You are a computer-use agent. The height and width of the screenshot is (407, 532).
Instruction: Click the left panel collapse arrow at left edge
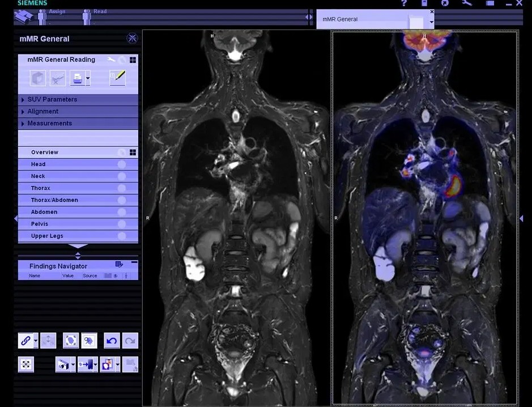(x=16, y=219)
